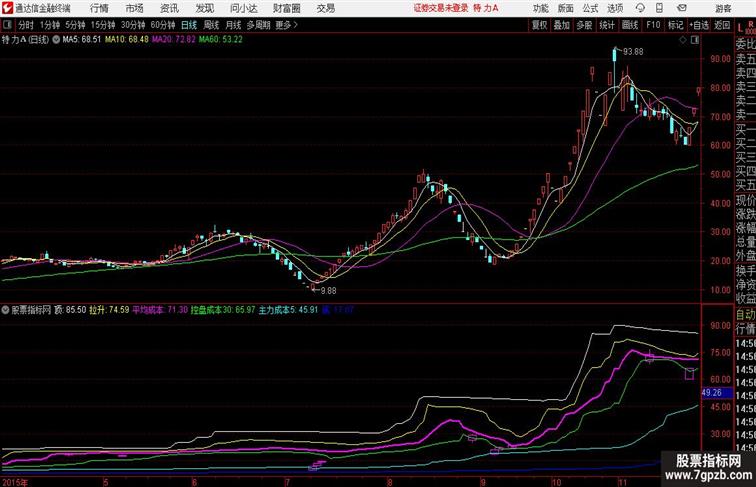Image resolution: width=756 pixels, height=487 pixels.
Task: Click the 2015年 date axis label
Action: (x=15, y=482)
